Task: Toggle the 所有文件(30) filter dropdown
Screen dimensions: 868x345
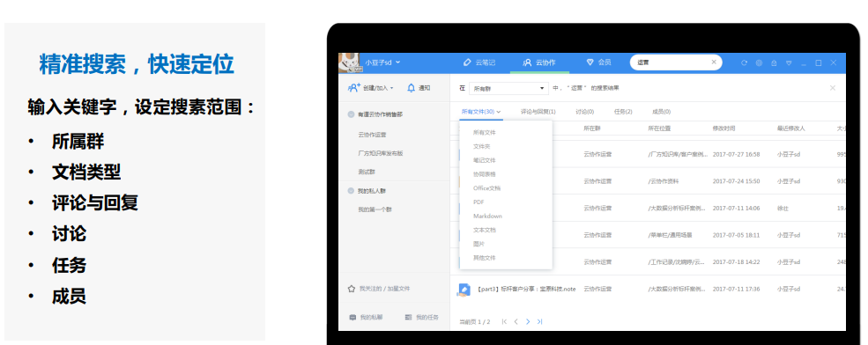Action: pyautogui.click(x=480, y=112)
